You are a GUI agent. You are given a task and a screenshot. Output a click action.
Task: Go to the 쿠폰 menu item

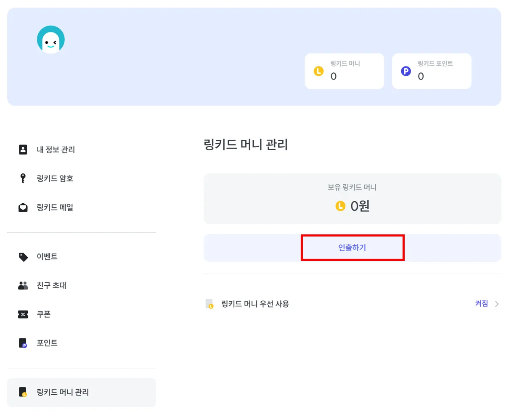[x=43, y=314]
